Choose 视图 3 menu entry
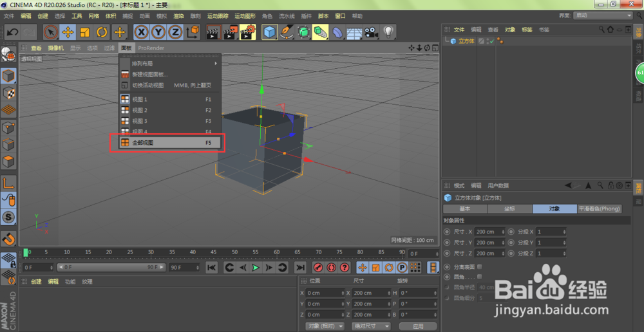This screenshot has height=332, width=644. click(x=170, y=121)
